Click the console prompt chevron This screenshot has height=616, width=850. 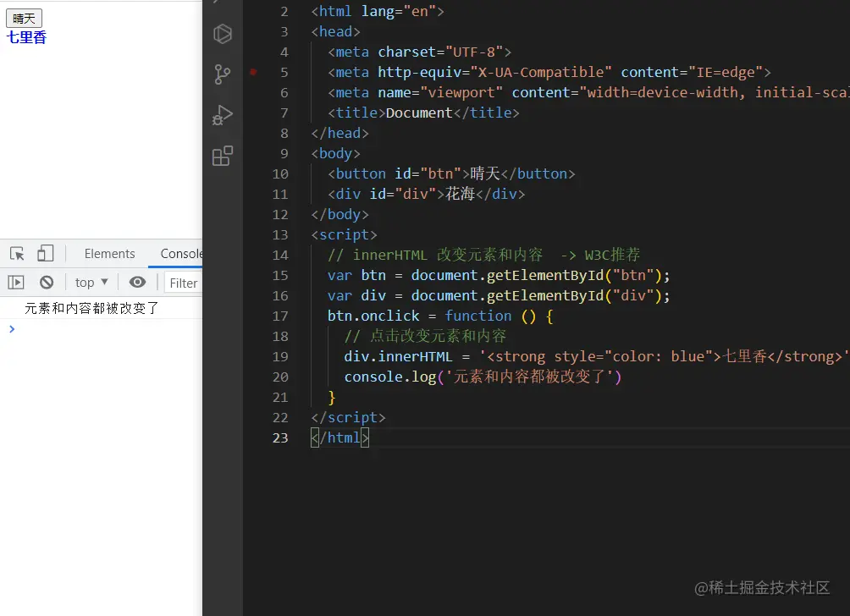tap(12, 329)
